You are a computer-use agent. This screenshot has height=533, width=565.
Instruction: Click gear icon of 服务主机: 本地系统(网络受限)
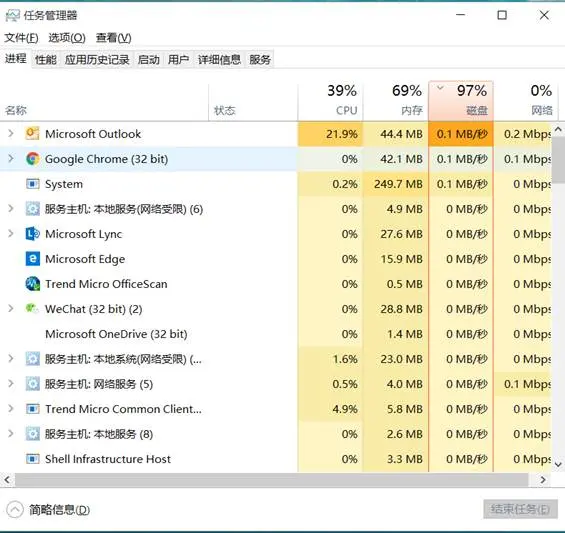(x=32, y=359)
